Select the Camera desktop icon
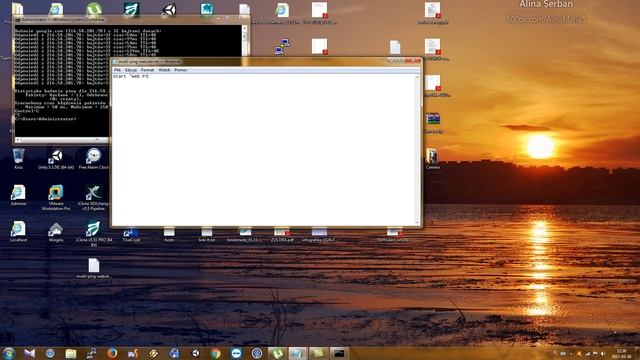Image resolution: width=640 pixels, height=360 pixels. tap(432, 159)
